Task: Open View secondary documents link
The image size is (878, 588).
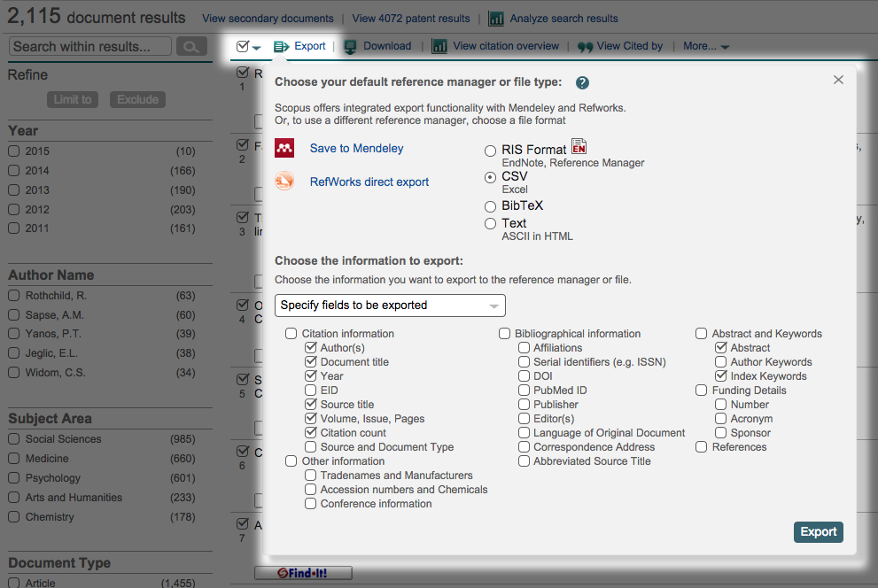Action: [x=268, y=19]
